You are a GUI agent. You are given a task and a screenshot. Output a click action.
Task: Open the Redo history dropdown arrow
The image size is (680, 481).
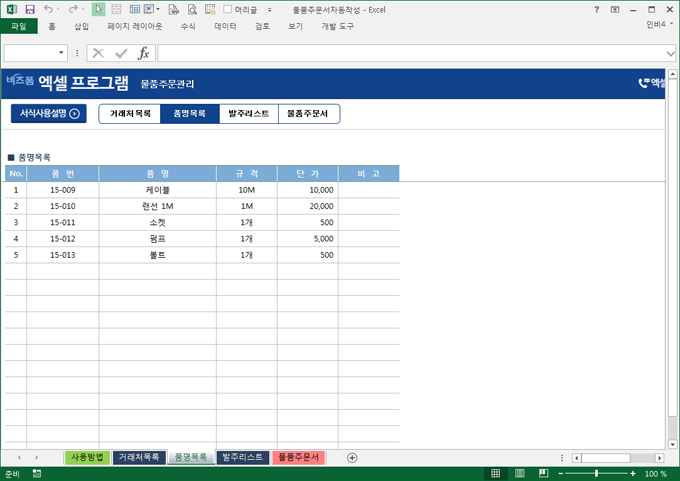[83, 9]
